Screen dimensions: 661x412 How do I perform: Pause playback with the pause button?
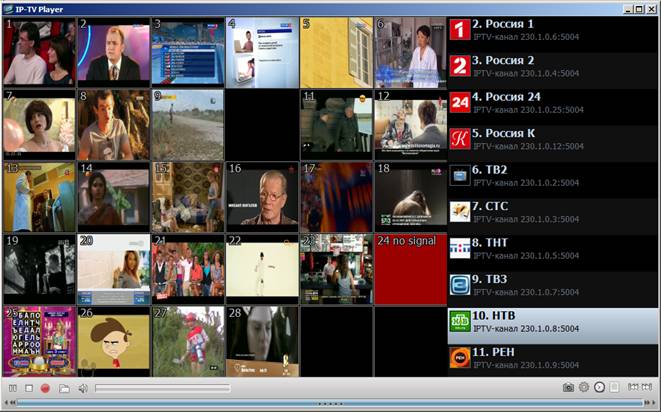(x=13, y=388)
